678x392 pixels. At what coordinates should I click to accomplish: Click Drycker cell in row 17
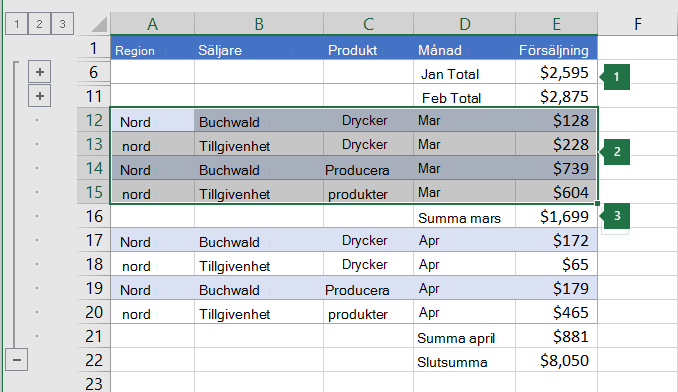tap(368, 240)
